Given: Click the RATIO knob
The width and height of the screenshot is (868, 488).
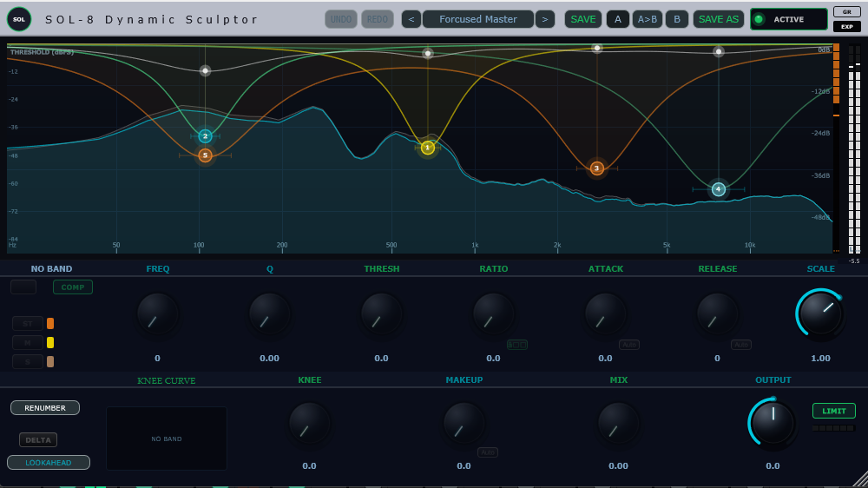Looking at the screenshot, I should tap(493, 314).
